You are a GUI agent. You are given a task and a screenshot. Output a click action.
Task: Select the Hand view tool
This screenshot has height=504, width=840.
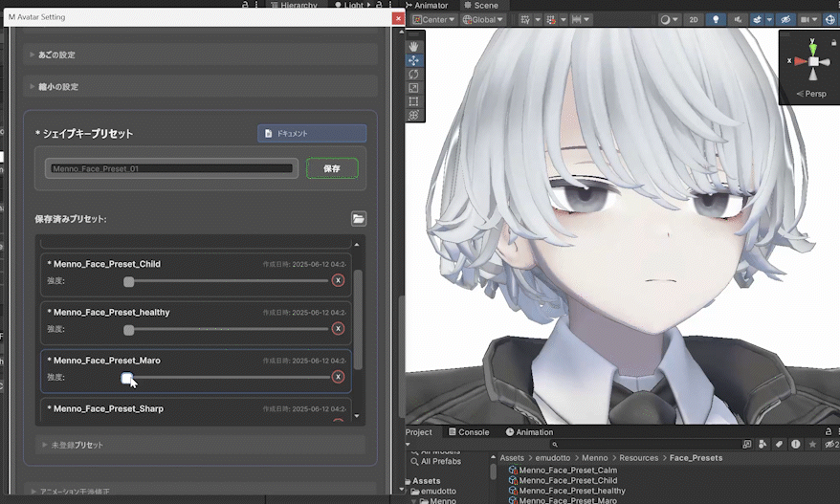click(413, 46)
